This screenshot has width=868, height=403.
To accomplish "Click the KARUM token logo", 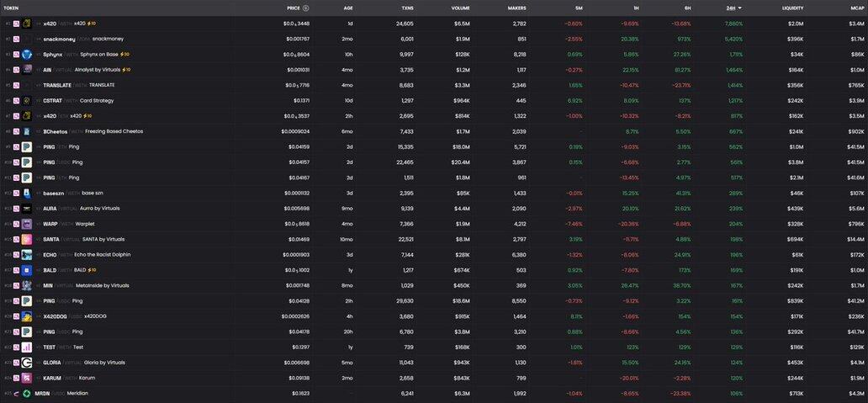I will pyautogui.click(x=27, y=378).
